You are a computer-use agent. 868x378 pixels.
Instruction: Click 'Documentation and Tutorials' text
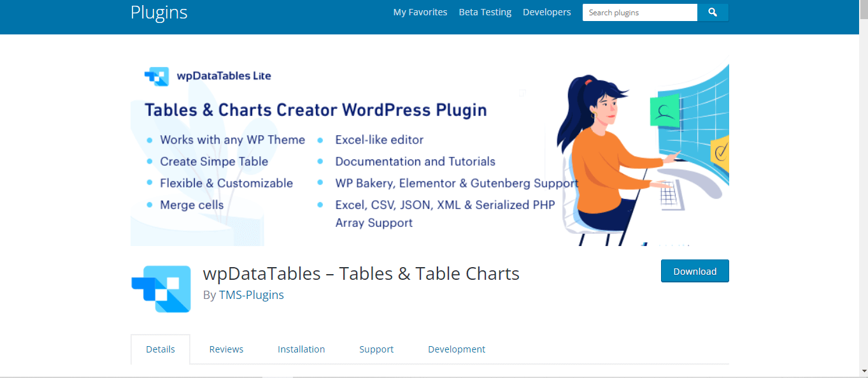415,161
